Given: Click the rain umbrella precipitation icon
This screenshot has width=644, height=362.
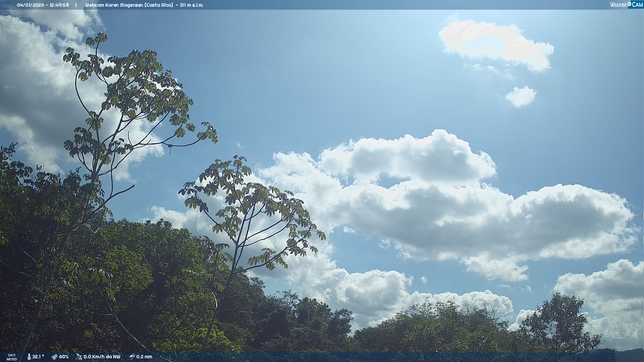Looking at the screenshot, I should point(132,357).
